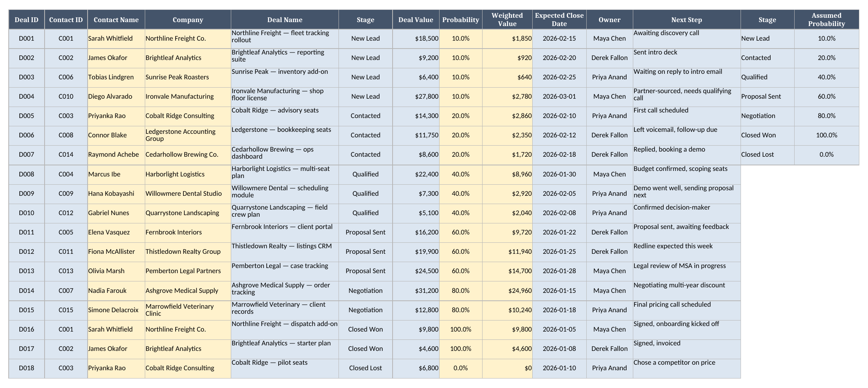
Task: Click contact Diego Alvarado
Action: 116,97
